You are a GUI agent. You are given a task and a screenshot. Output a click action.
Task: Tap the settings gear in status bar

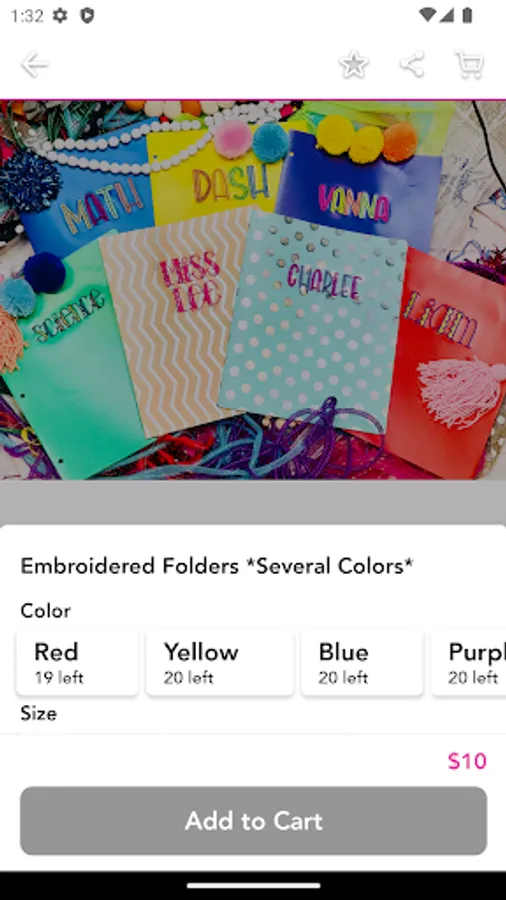click(60, 15)
